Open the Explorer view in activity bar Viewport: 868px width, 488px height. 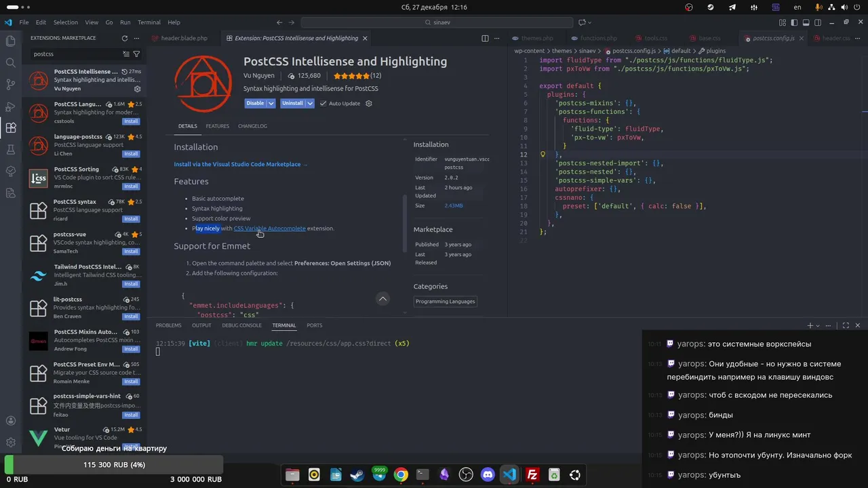(11, 41)
